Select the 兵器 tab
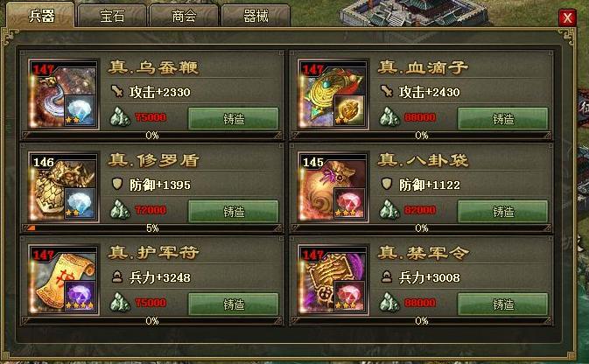 point(41,16)
